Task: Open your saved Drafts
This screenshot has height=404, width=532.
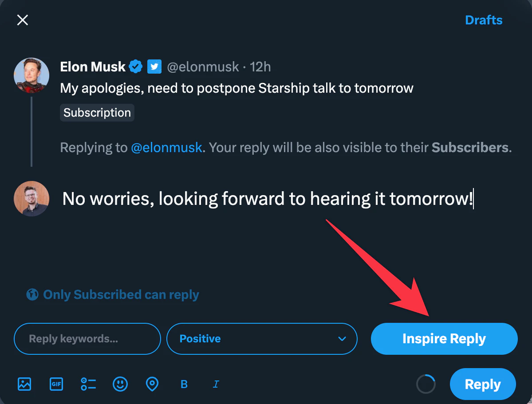Action: (484, 20)
